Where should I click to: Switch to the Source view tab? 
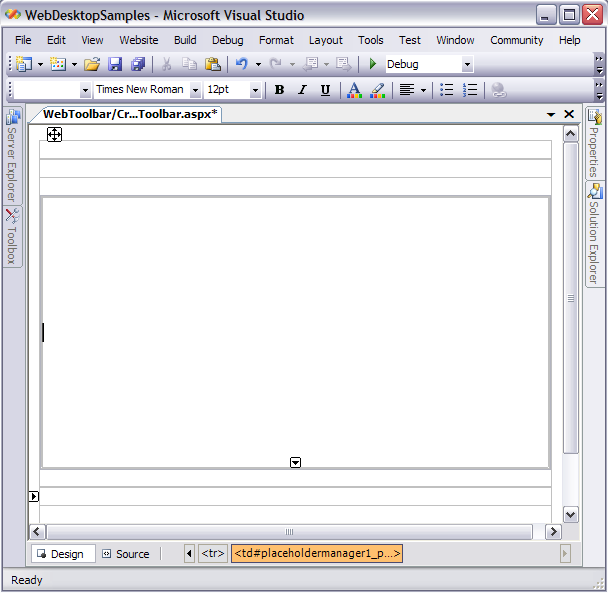tap(125, 554)
